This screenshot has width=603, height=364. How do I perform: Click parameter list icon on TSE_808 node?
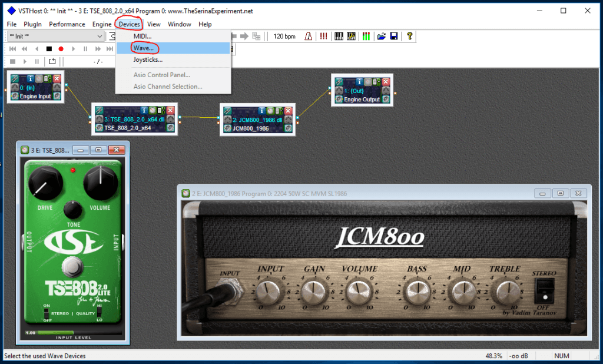(x=161, y=110)
